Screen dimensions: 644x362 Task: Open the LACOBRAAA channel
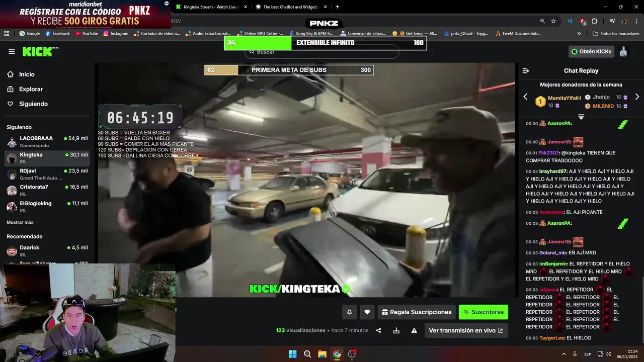pyautogui.click(x=47, y=142)
